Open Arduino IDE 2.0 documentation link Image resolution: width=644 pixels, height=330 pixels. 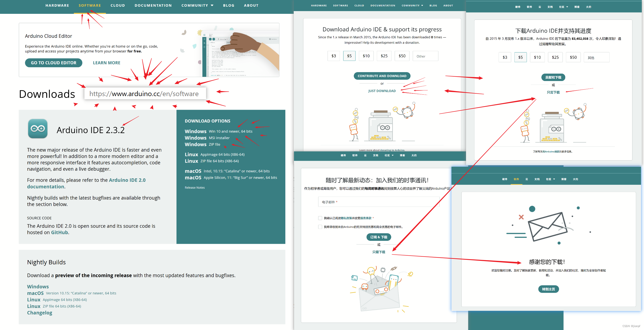[86, 183]
